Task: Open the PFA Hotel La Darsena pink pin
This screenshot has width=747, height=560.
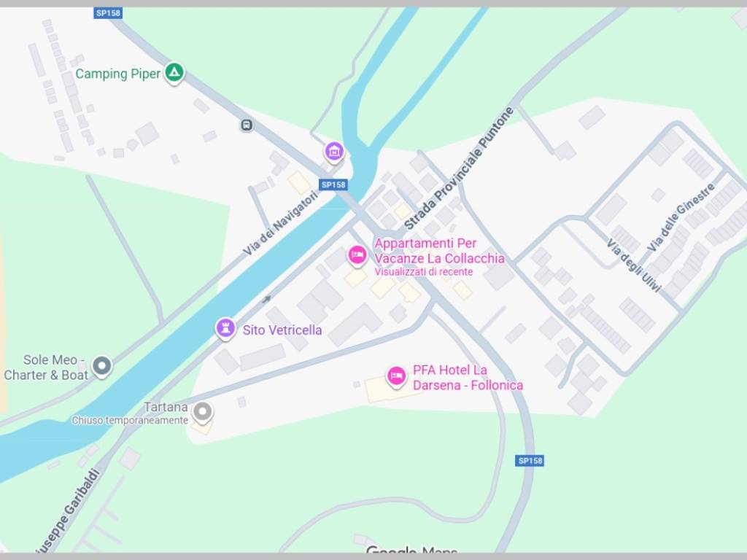Action: point(396,377)
